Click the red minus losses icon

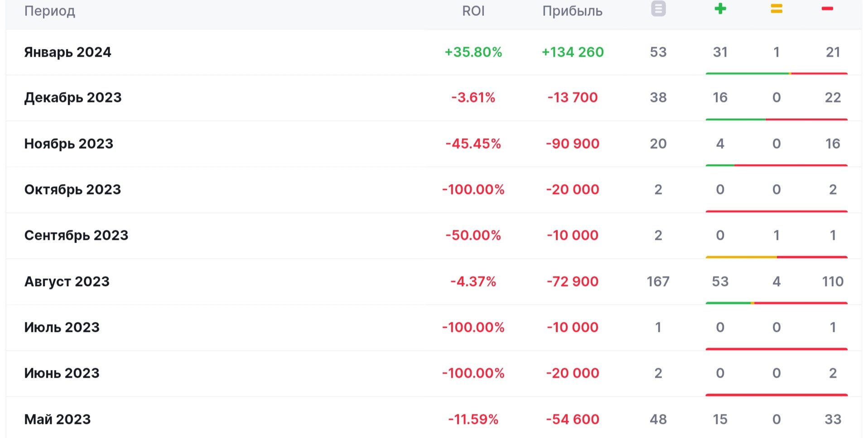pos(827,9)
